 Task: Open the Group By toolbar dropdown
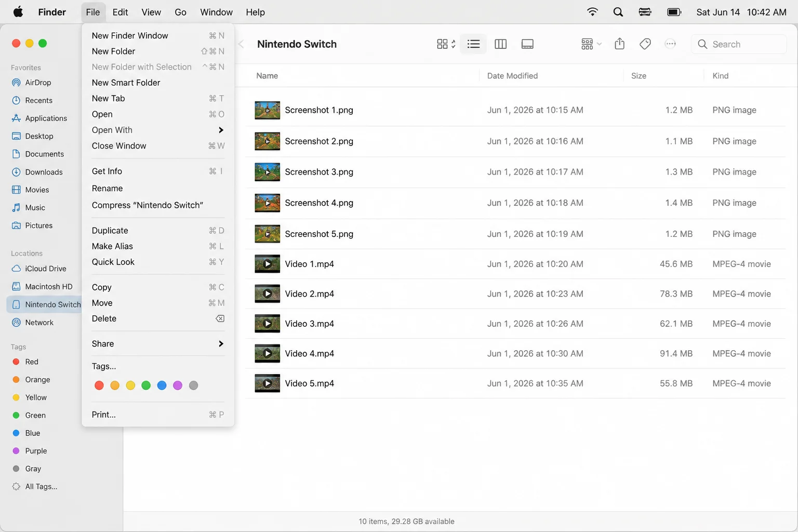tap(591, 44)
